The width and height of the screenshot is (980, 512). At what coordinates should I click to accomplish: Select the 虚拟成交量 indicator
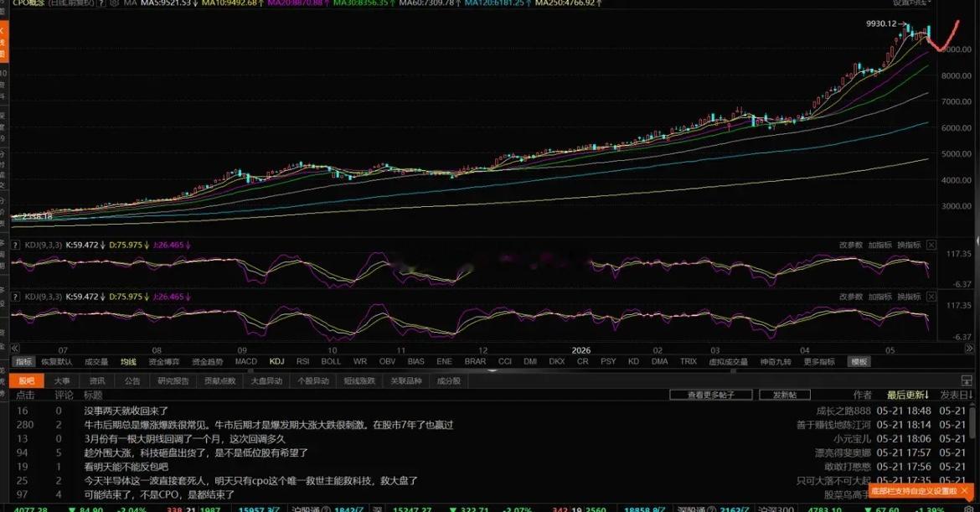coord(728,362)
